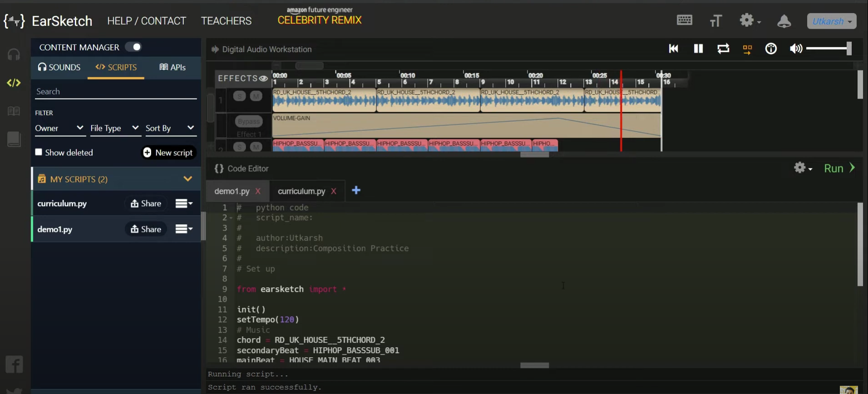Screen dimensions: 868x394
Task: Toggle the Content Manager switch
Action: 133,47
